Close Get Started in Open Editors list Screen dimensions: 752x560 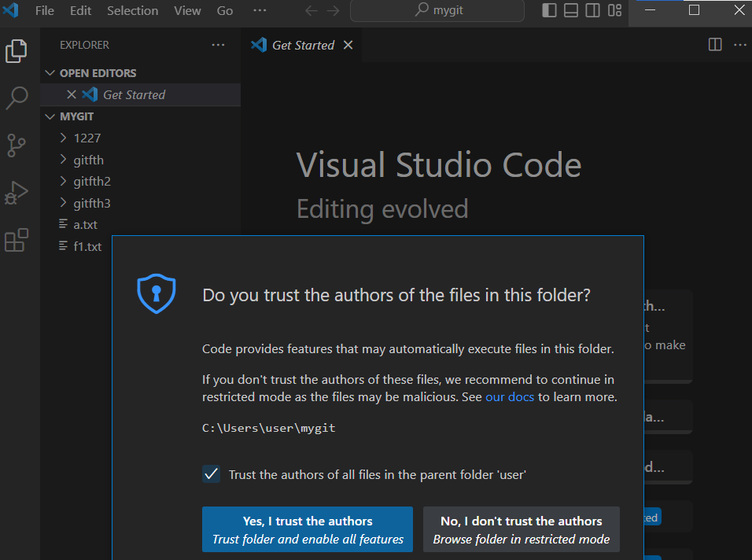(x=72, y=94)
